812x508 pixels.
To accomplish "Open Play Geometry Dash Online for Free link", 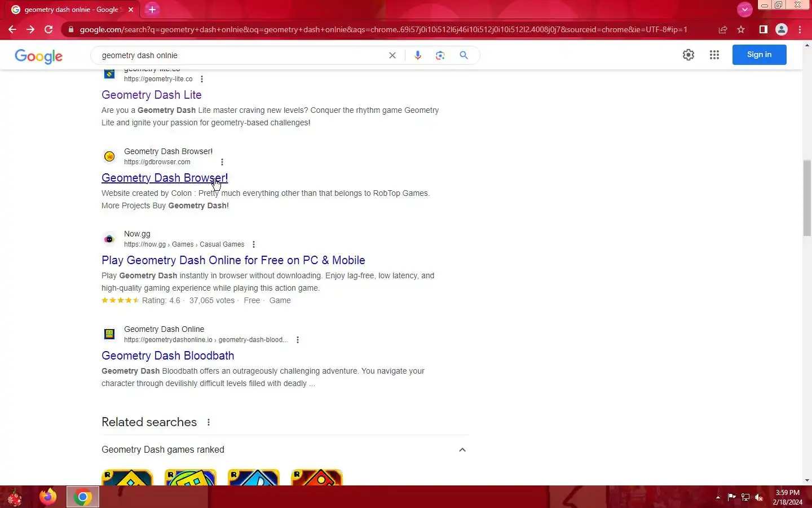I will pos(233,260).
